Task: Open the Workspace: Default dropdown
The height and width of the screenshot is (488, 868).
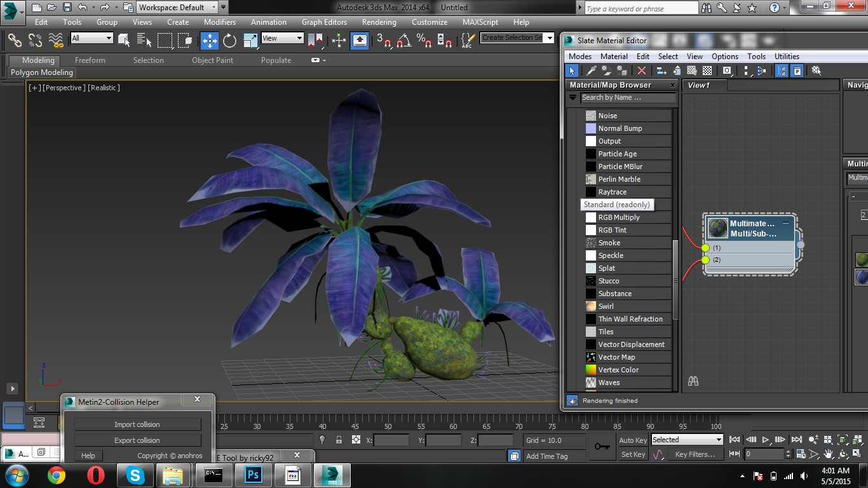Action: coord(178,8)
